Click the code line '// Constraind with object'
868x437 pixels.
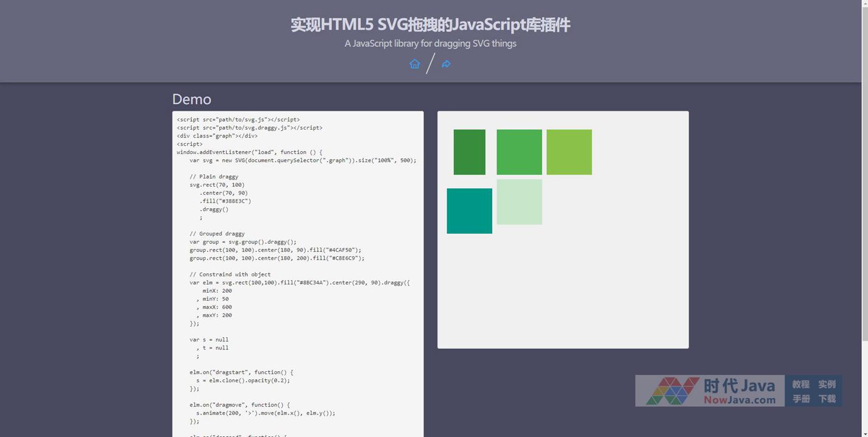[x=230, y=274]
